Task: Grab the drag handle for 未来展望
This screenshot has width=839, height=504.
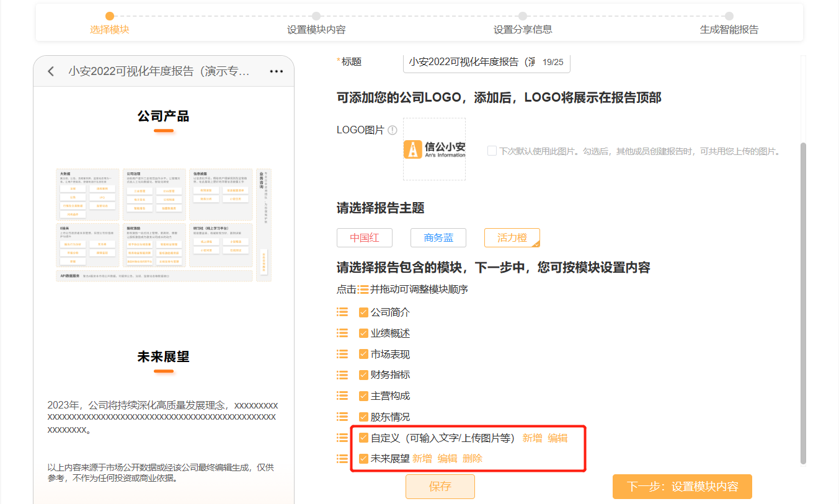Action: pos(342,459)
